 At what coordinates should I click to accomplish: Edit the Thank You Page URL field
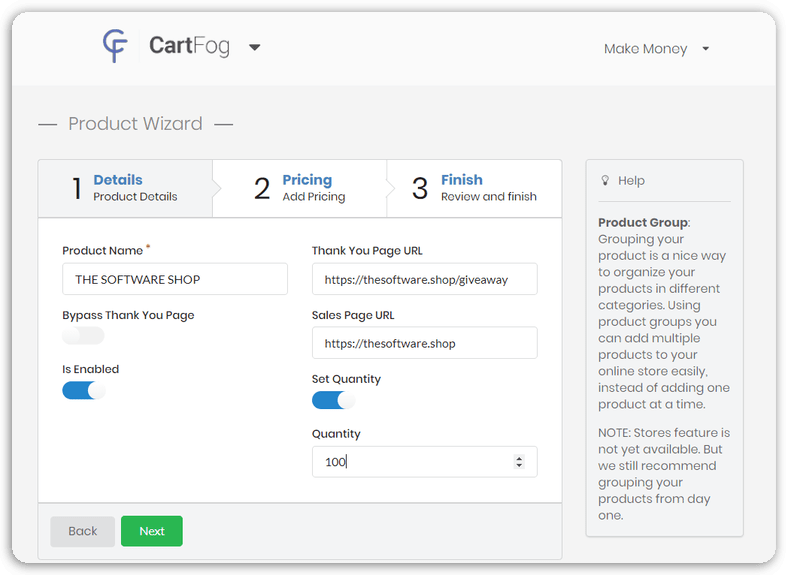coord(425,279)
